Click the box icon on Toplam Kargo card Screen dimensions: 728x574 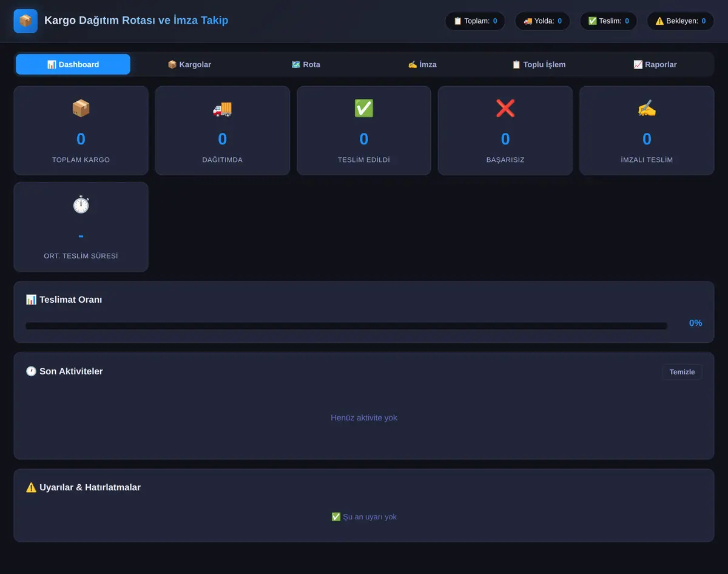[81, 108]
